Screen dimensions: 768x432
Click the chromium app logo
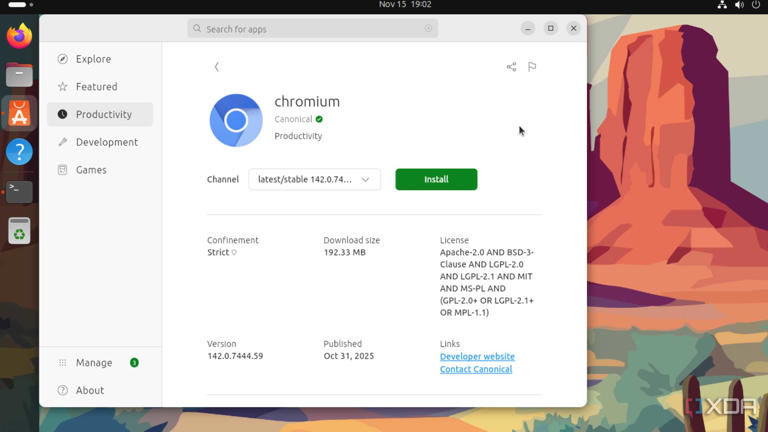tap(236, 120)
